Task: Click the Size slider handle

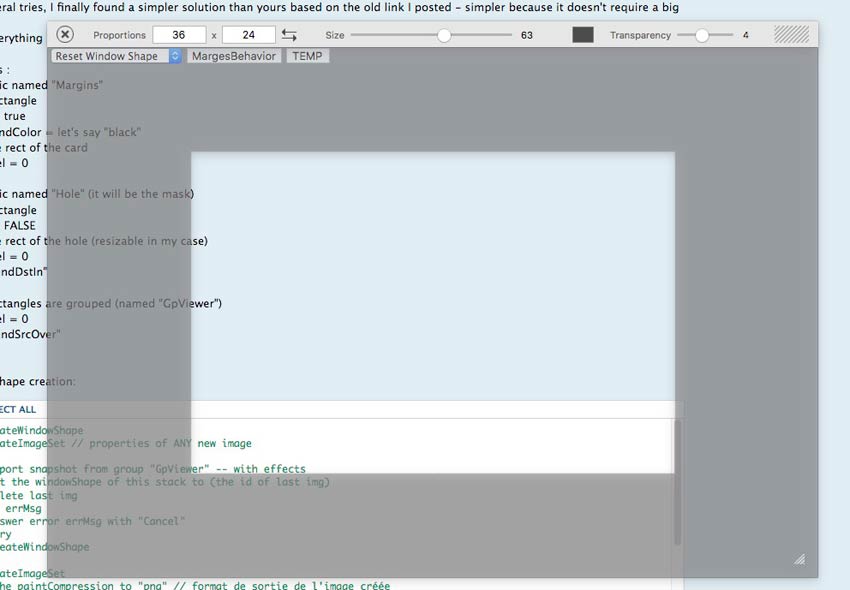Action: tap(444, 35)
